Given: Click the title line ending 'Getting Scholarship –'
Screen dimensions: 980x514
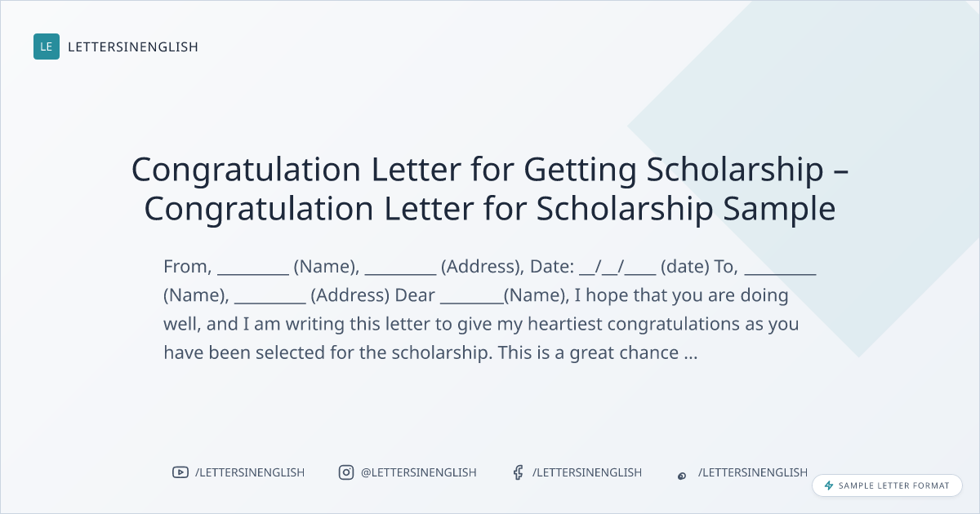Looking at the screenshot, I should click(x=490, y=170).
